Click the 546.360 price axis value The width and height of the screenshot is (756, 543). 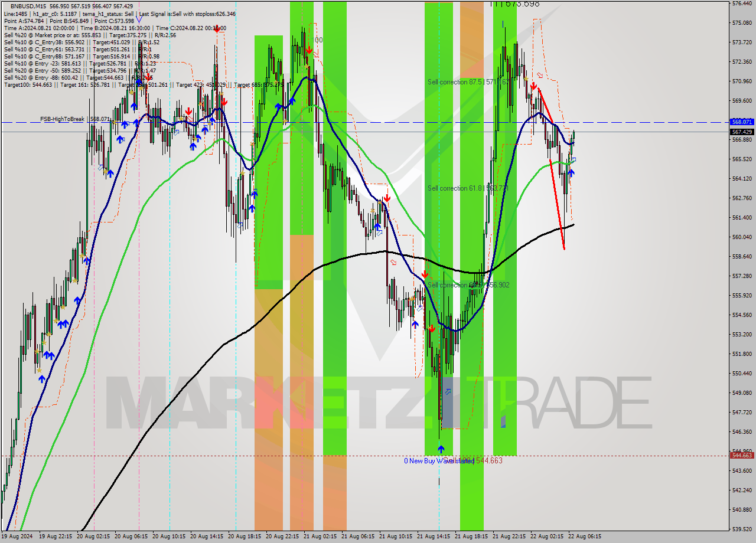click(741, 431)
